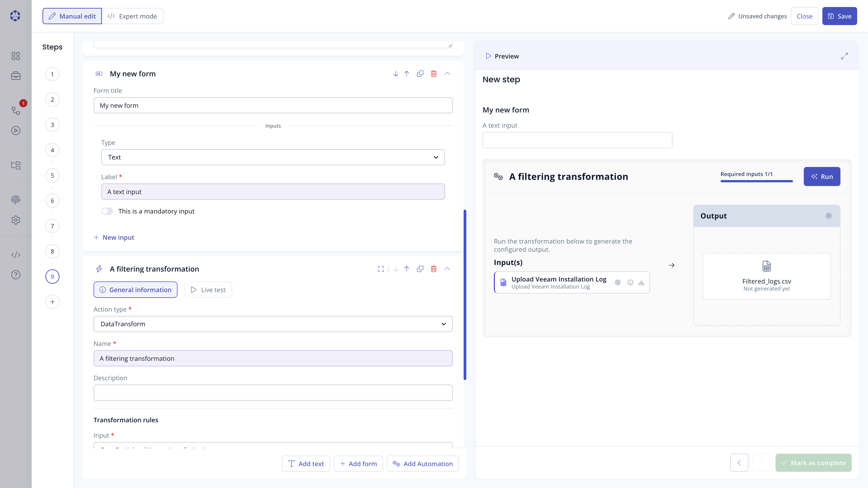Screen dimensions: 868x488
Task: Open the briefcase icon in sidebar
Action: tap(16, 76)
